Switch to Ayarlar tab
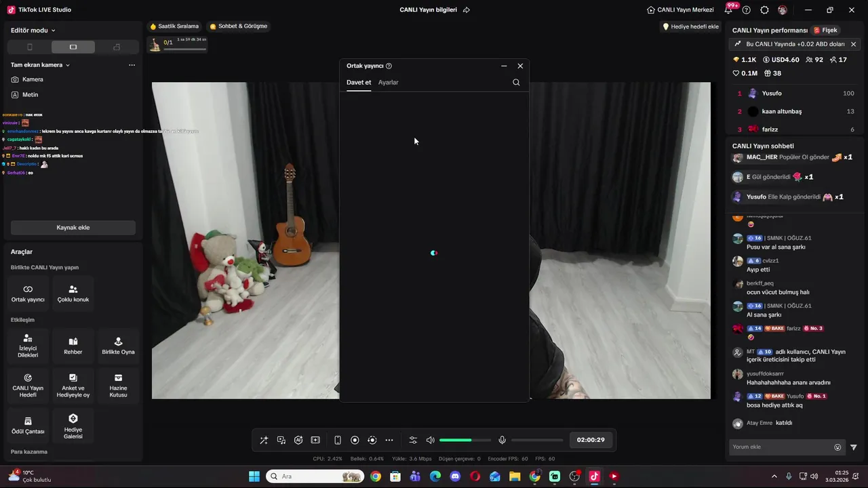The width and height of the screenshot is (868, 488). pos(389,83)
